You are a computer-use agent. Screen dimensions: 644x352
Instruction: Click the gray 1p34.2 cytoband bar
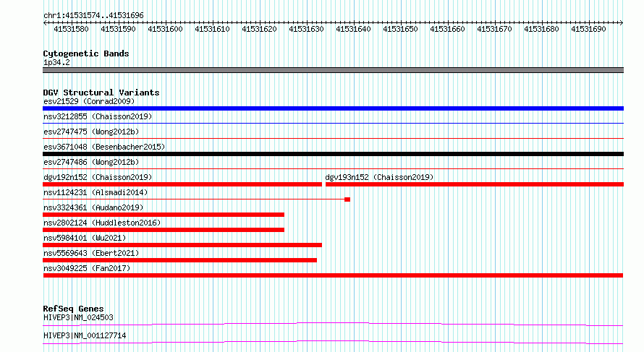tap(333, 70)
